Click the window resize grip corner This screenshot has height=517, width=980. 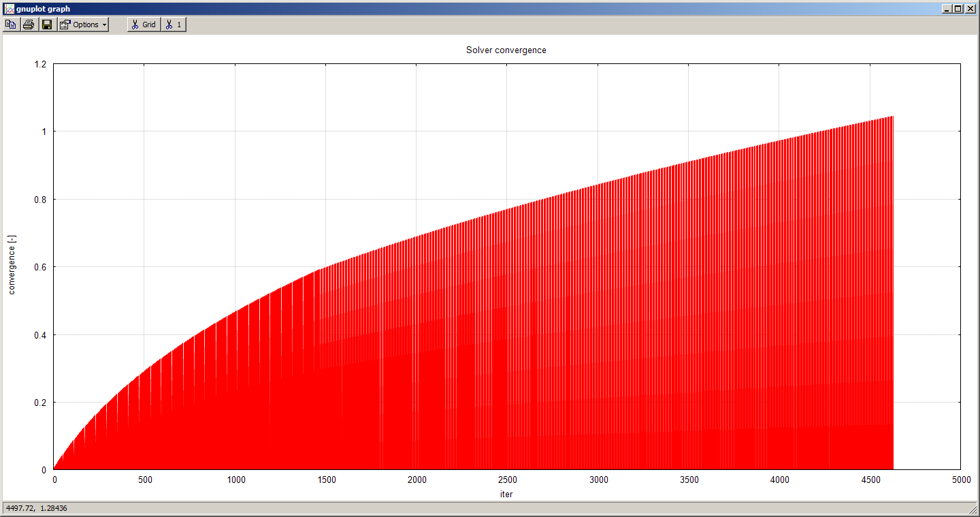974,510
